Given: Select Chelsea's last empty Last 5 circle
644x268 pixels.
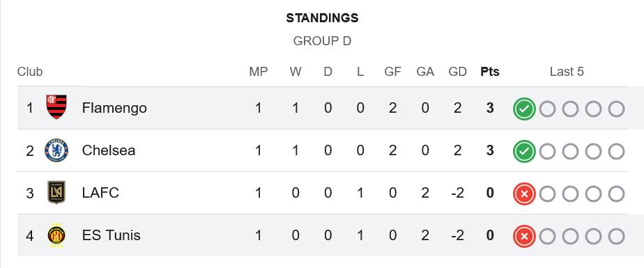Looking at the screenshot, I should tap(617, 152).
